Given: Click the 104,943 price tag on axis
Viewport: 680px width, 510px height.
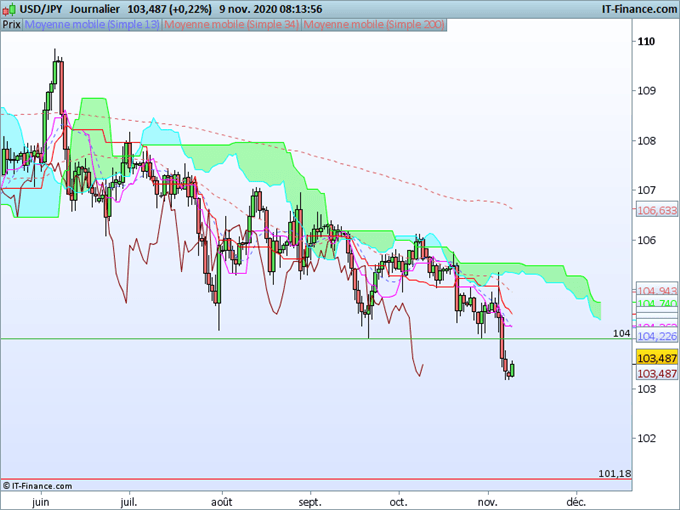Looking at the screenshot, I should pyautogui.click(x=657, y=290).
